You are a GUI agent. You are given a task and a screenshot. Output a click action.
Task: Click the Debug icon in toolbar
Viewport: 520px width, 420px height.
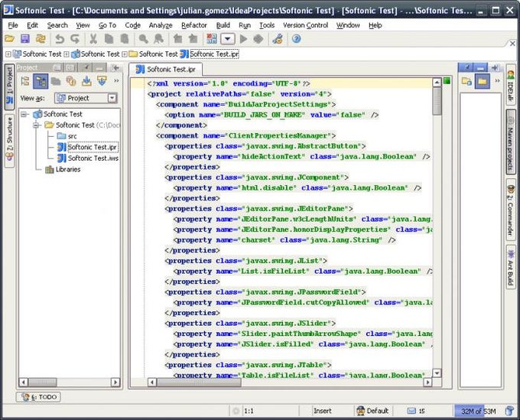[x=258, y=39]
